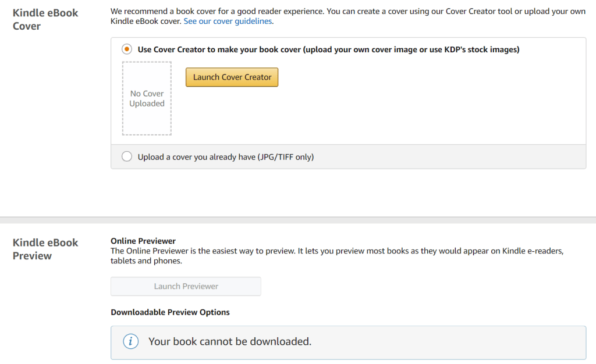
Task: Click the 'Use Cover Creator to make' label text
Action: 328,49
